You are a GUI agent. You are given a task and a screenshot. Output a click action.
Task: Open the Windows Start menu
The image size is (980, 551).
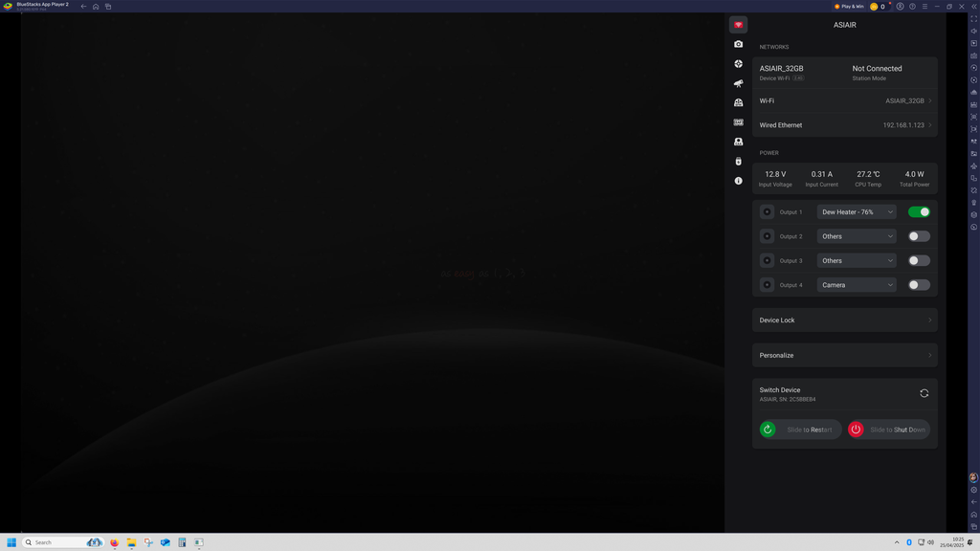pyautogui.click(x=11, y=542)
